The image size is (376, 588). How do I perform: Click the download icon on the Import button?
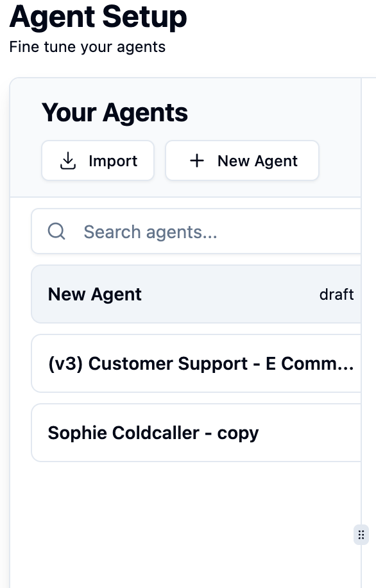67,160
